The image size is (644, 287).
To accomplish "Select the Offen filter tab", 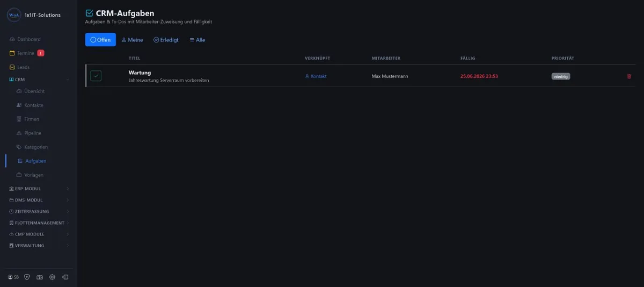I will pos(100,40).
